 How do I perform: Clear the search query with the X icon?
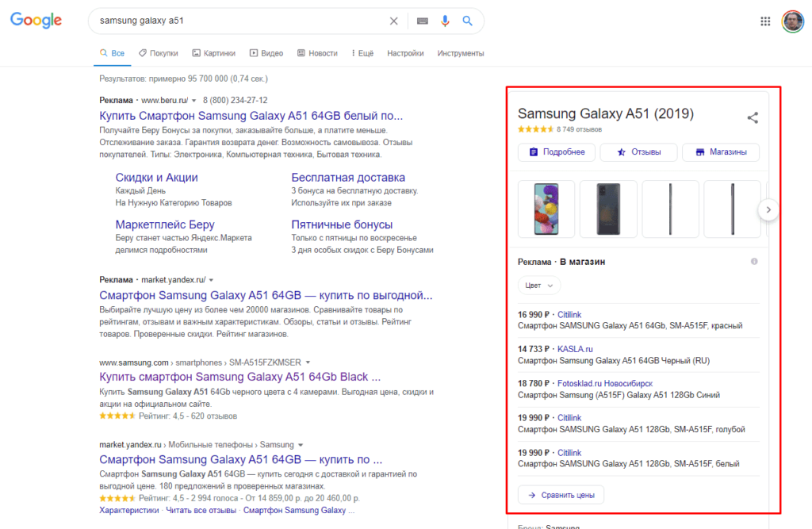[393, 21]
